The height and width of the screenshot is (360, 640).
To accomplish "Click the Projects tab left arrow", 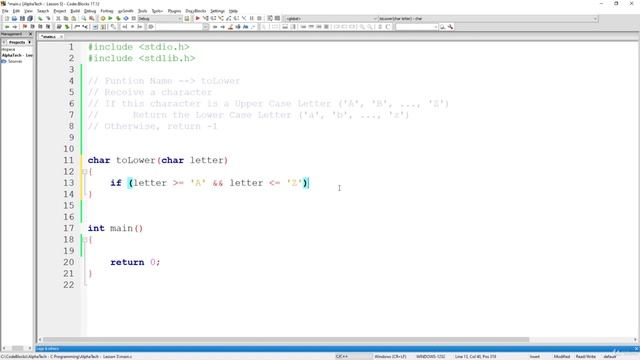I will pyautogui.click(x=4, y=42).
